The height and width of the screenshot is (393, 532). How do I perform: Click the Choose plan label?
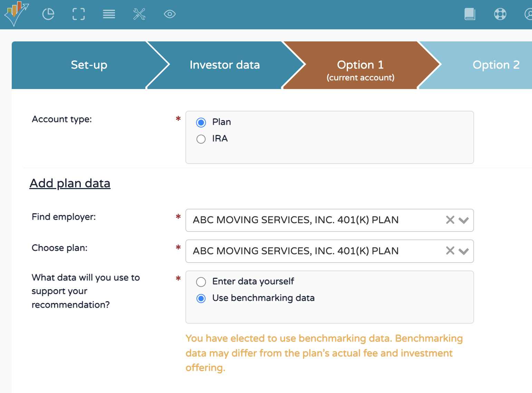(59, 248)
